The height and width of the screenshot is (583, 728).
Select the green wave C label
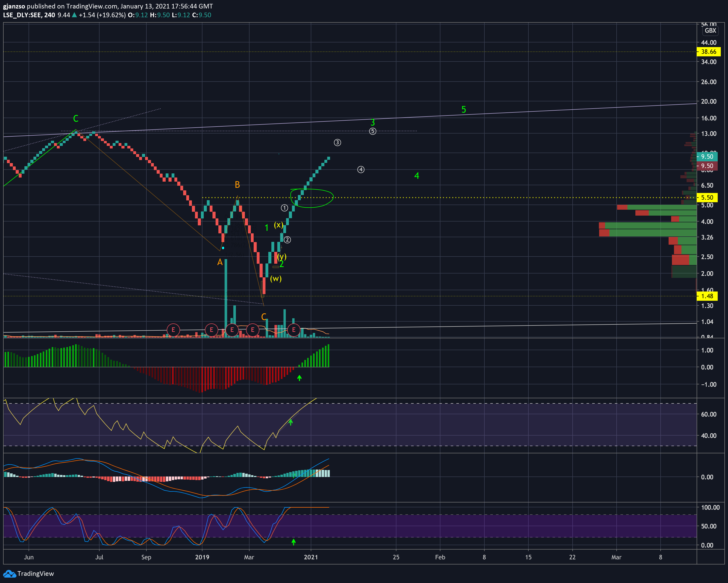pyautogui.click(x=76, y=119)
